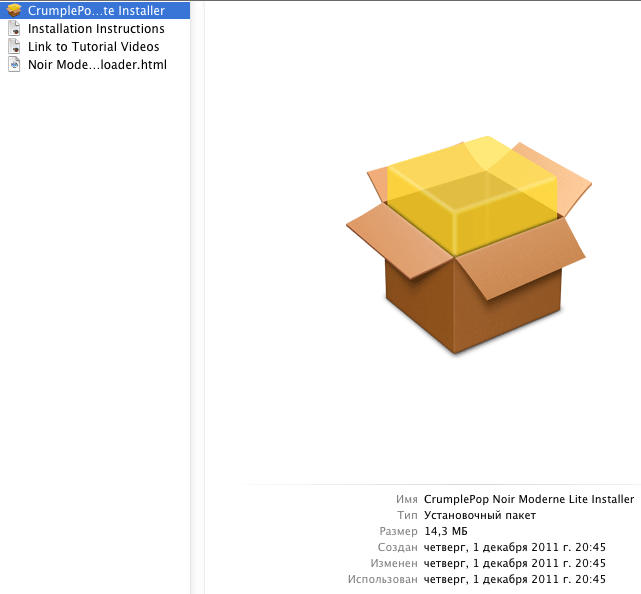Click the CrumplePo…te Installer package icon in list
Screen dimensions: 641x594
(14, 10)
